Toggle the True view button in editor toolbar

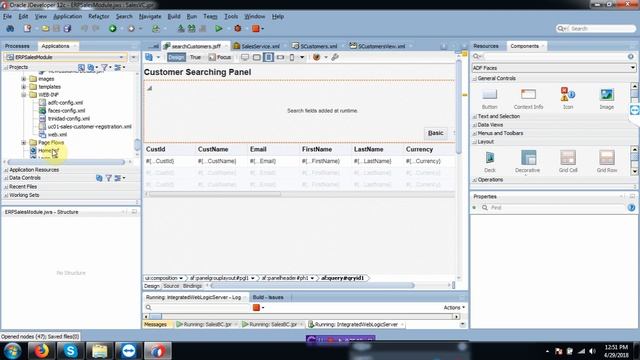point(195,57)
